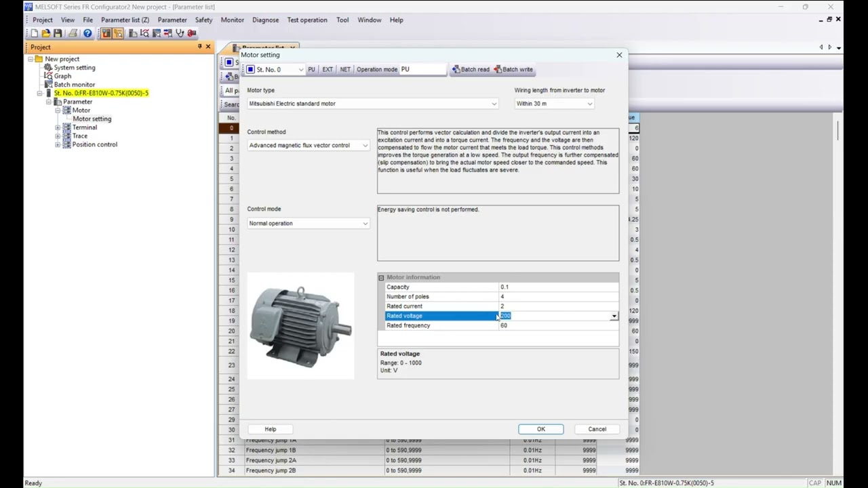Click the New project toolbar icon
Screen dimensions: 868x488
click(x=35, y=33)
